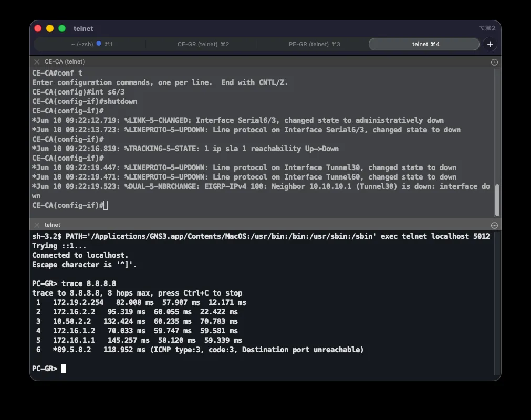Click the Trying ::1... line
Image resolution: width=531 pixels, height=420 pixels.
click(x=59, y=246)
